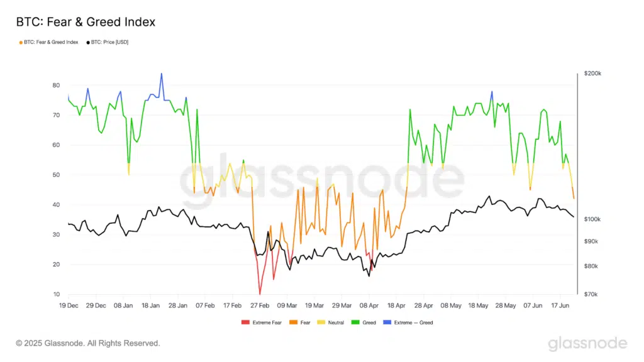
Task: Click the yellow Neutral legend swatch
Action: [325, 322]
